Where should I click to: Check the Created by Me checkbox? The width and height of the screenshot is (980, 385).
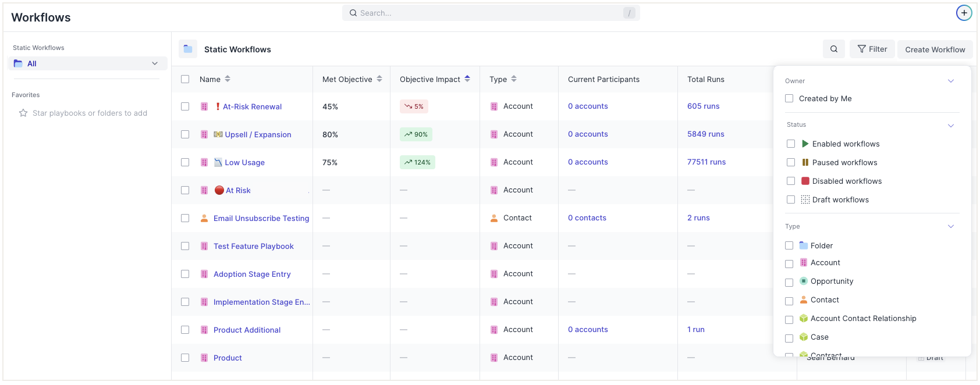[789, 99]
